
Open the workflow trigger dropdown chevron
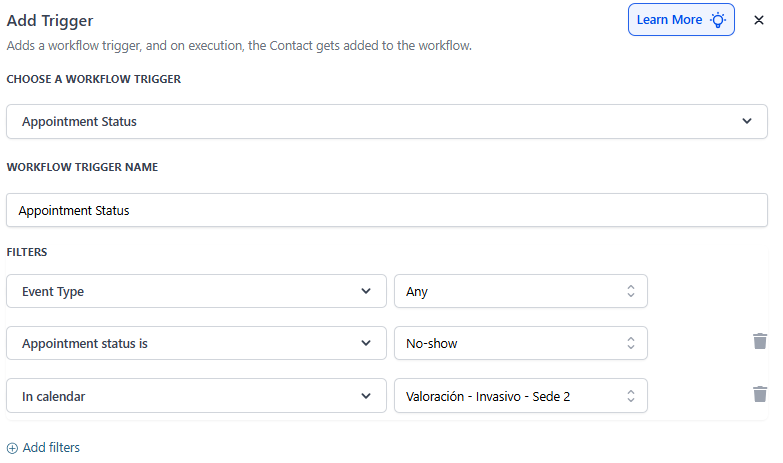(747, 122)
